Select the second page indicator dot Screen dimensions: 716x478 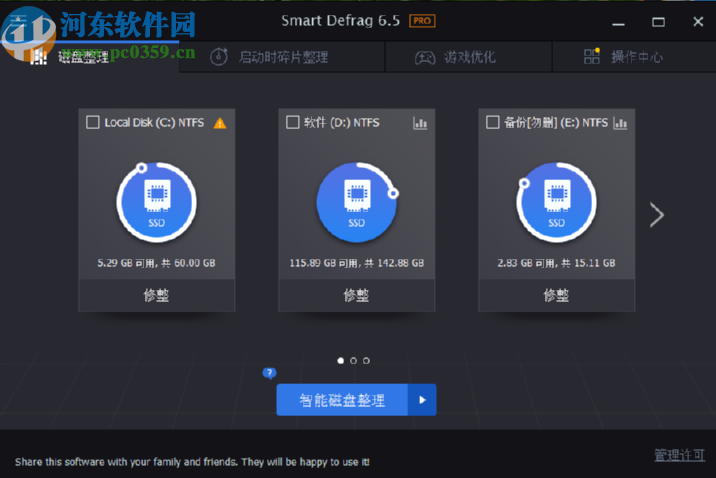[353, 361]
